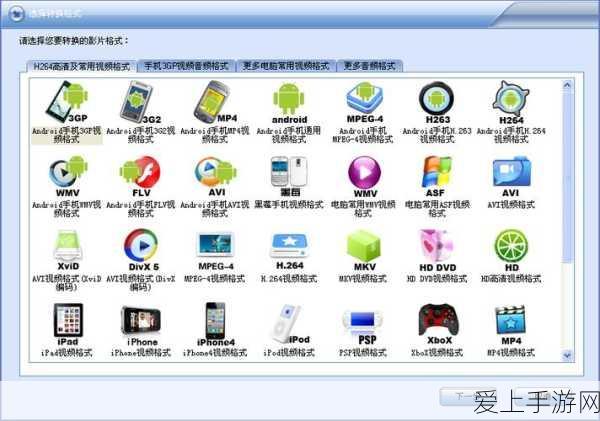Select Android WMV format icon
This screenshot has width=600, height=421.
[x=68, y=176]
